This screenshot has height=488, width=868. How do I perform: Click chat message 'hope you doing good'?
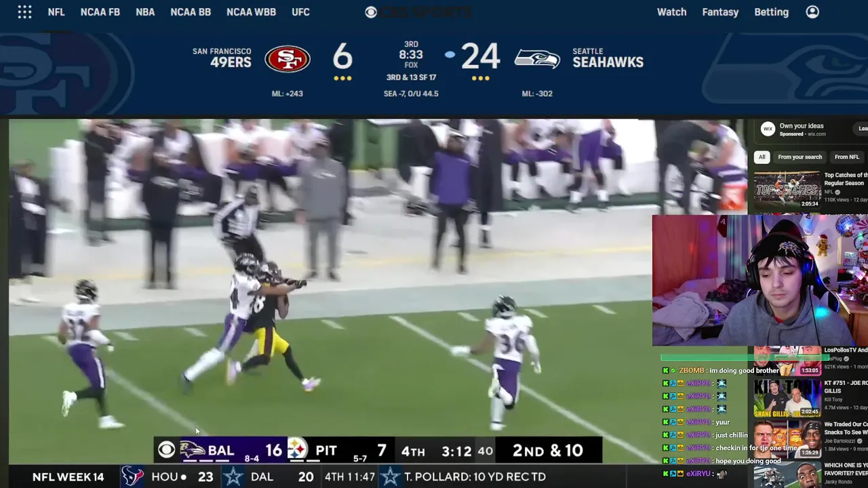click(747, 461)
